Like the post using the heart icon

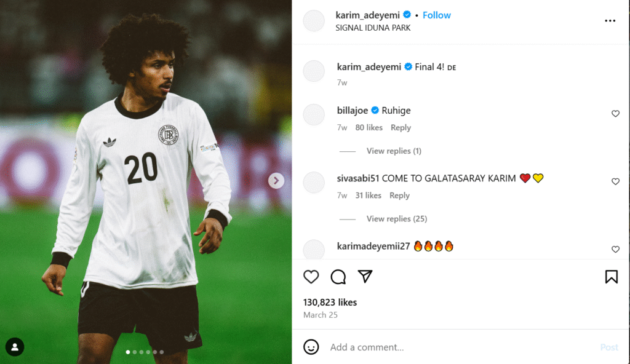[311, 277]
